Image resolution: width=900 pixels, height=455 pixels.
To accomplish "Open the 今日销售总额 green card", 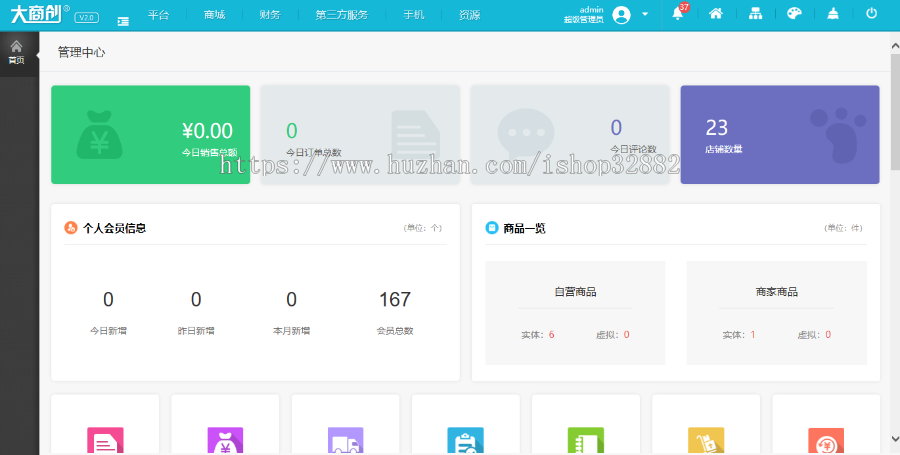I will coord(150,135).
